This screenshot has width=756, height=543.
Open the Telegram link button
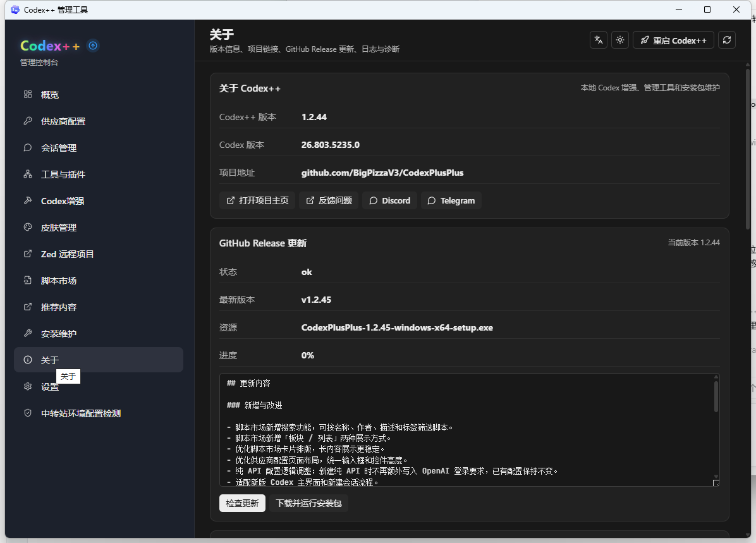pyautogui.click(x=451, y=200)
